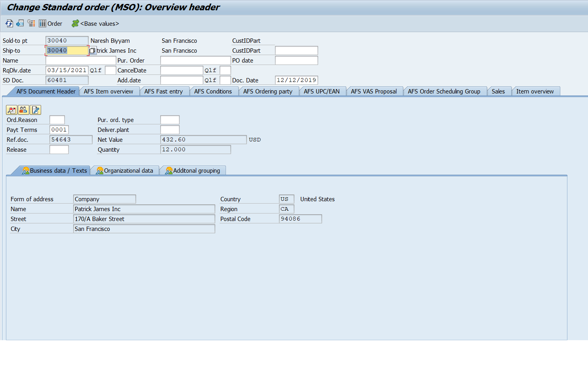Click the PO date input field
Viewport: 588px width, 366px height.
(296, 61)
